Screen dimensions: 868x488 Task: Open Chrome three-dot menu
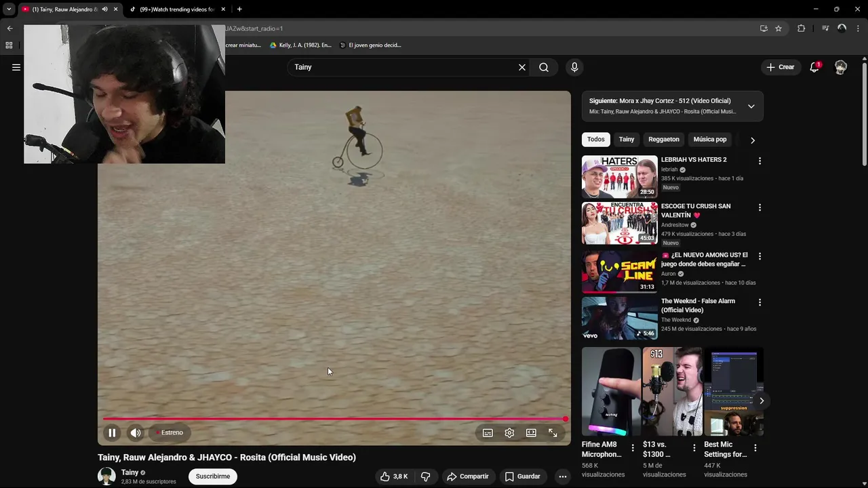click(x=859, y=28)
